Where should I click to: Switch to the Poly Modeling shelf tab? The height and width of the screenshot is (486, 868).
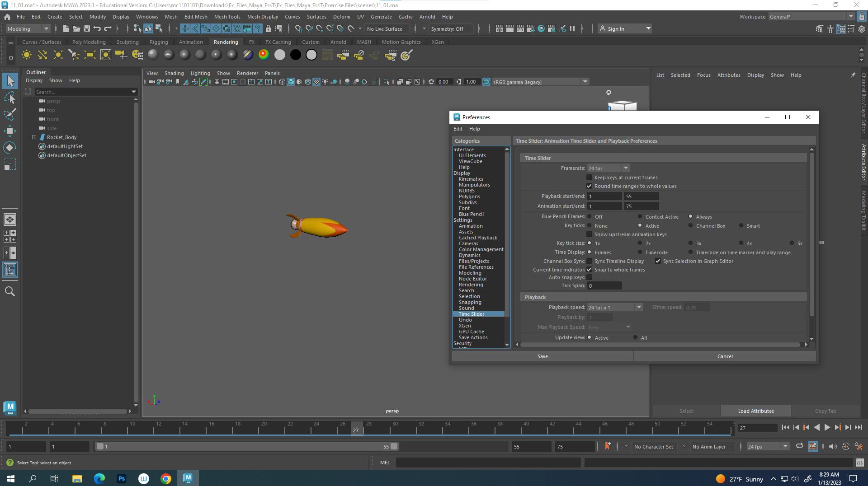pyautogui.click(x=89, y=42)
